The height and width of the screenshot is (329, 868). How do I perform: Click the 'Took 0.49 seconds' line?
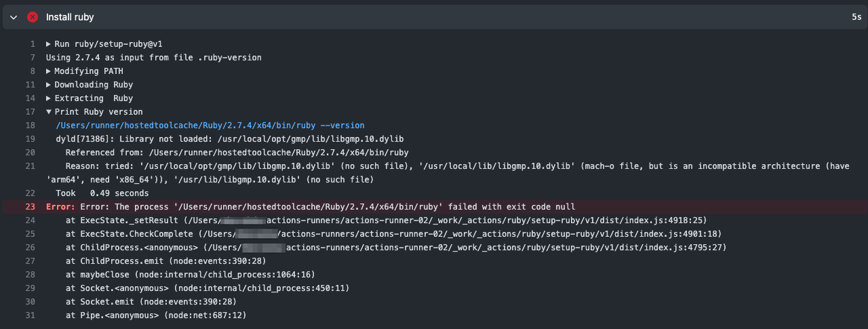point(102,193)
